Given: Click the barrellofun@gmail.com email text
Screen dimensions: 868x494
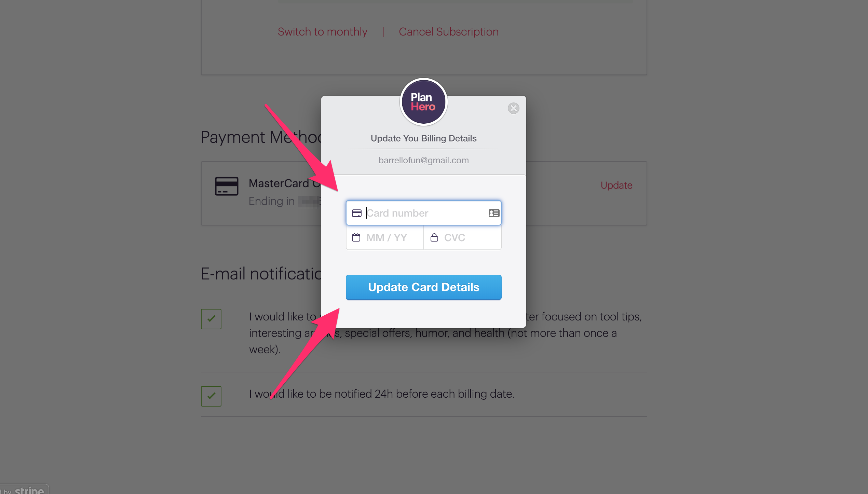Looking at the screenshot, I should [423, 160].
